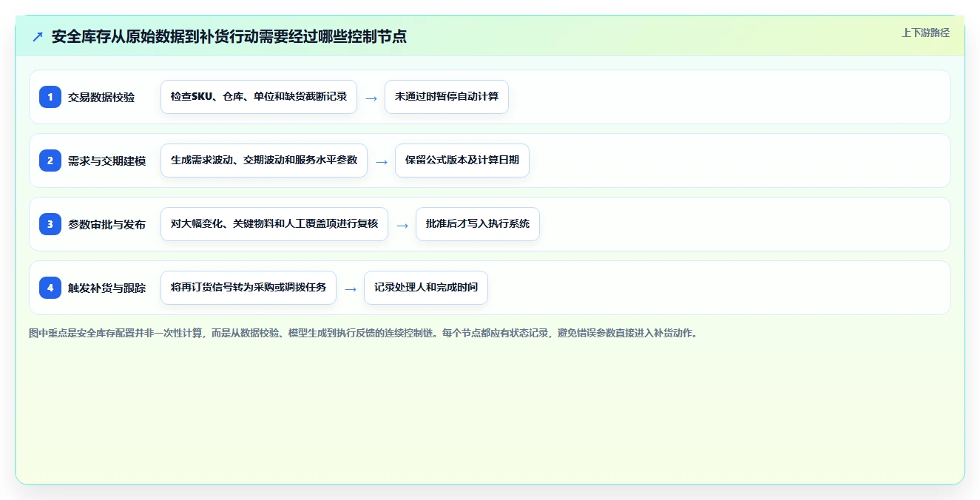980x500 pixels.
Task: Click step number 1 badge for 交易数据校验
Action: click(x=50, y=97)
